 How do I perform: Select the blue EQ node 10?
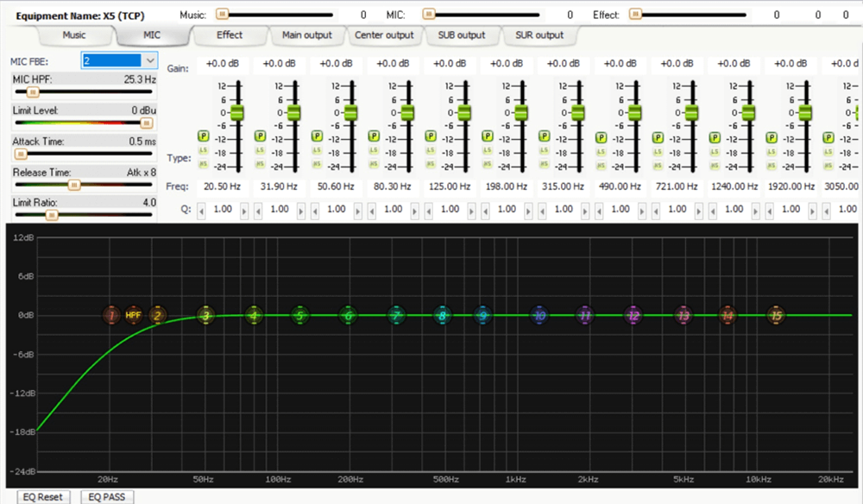point(539,315)
